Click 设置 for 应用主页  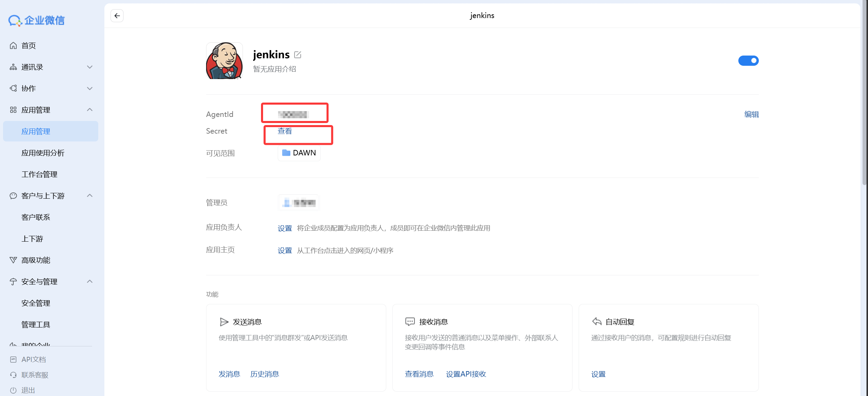click(285, 250)
